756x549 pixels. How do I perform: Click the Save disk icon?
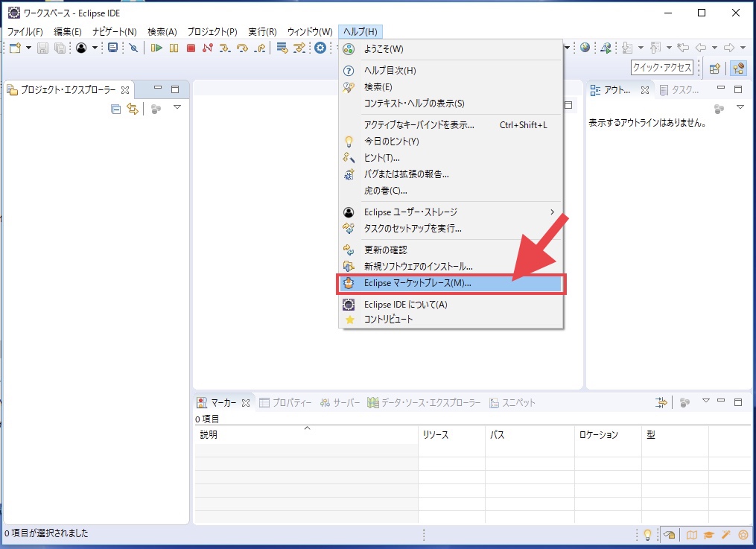(43, 48)
